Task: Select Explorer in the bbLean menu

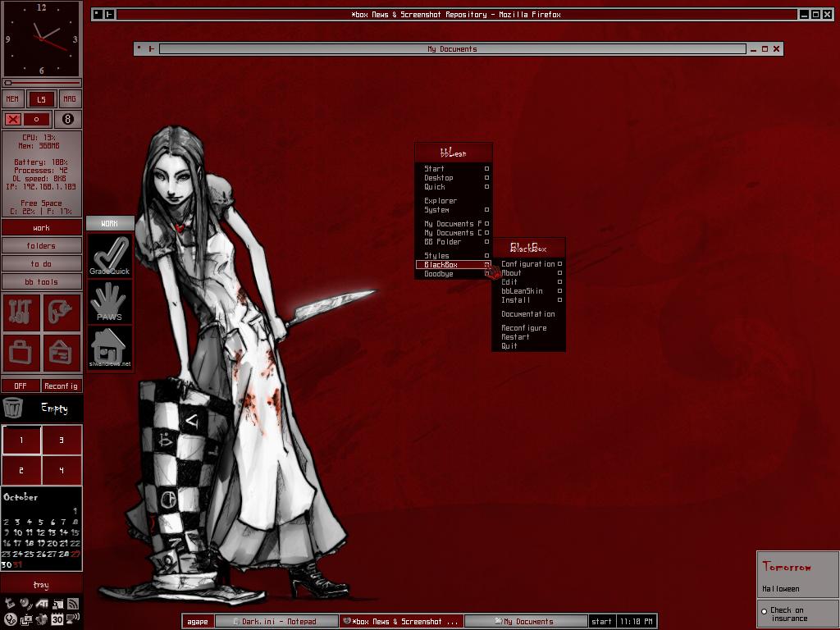Action: point(453,201)
